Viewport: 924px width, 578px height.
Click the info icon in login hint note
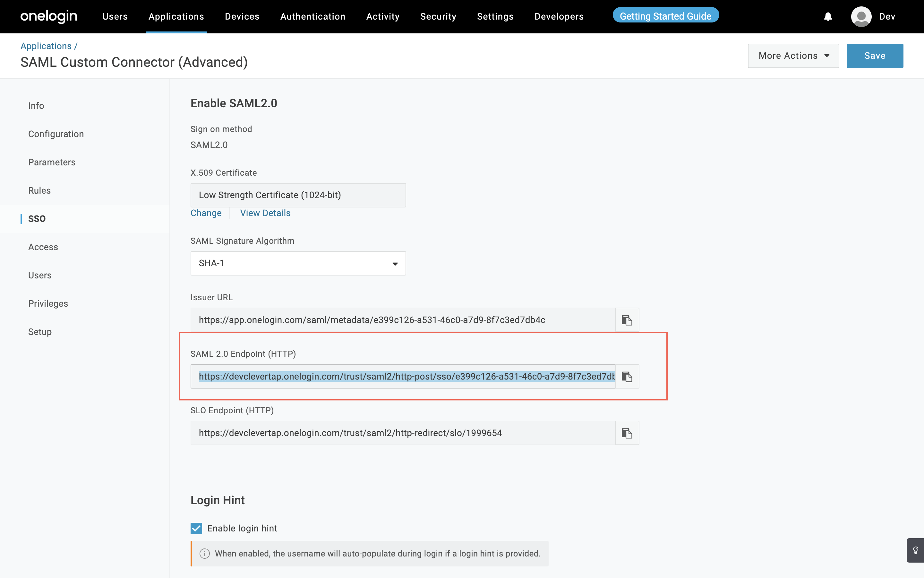(205, 554)
